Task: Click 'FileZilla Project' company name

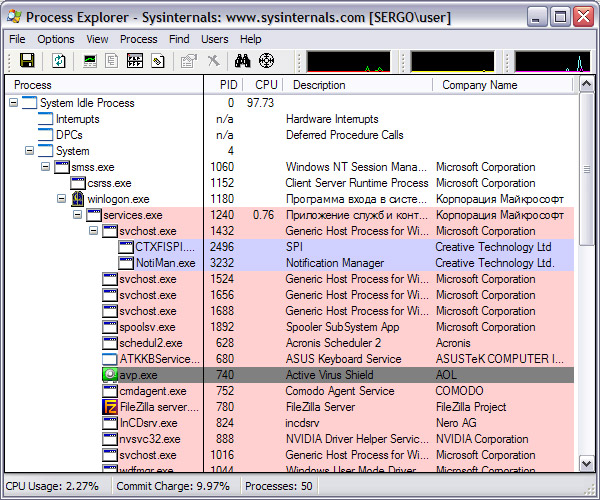Action: click(x=471, y=407)
